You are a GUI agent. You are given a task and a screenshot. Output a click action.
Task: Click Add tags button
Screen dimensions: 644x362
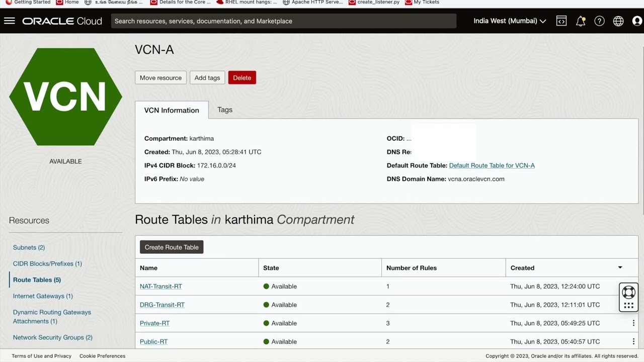point(207,77)
